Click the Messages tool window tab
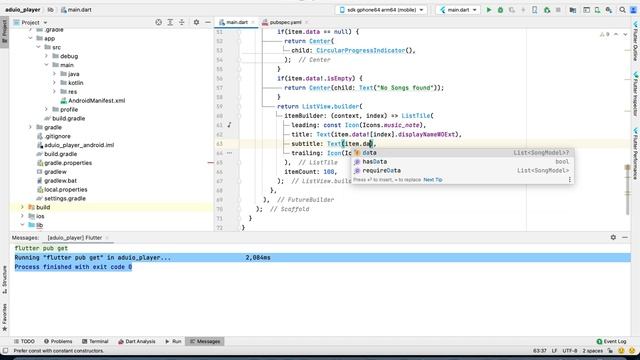The width and height of the screenshot is (640, 360). pyautogui.click(x=204, y=341)
